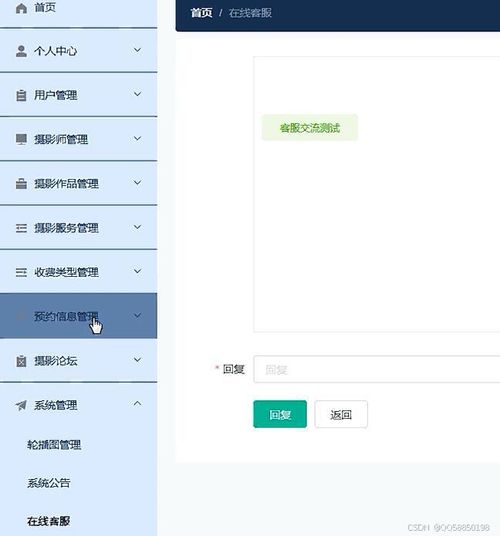The height and width of the screenshot is (536, 500).
Task: Collapse 系统管理 with its up chevron
Action: pyautogui.click(x=137, y=404)
